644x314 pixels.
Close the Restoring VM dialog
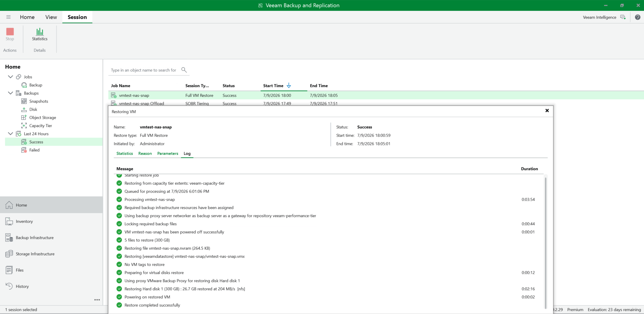click(547, 110)
